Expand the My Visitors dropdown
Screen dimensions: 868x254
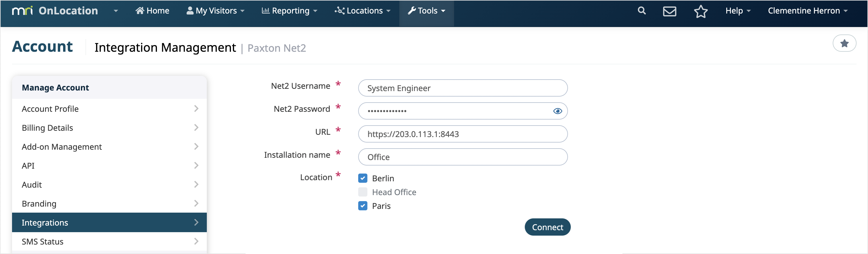[x=216, y=11]
